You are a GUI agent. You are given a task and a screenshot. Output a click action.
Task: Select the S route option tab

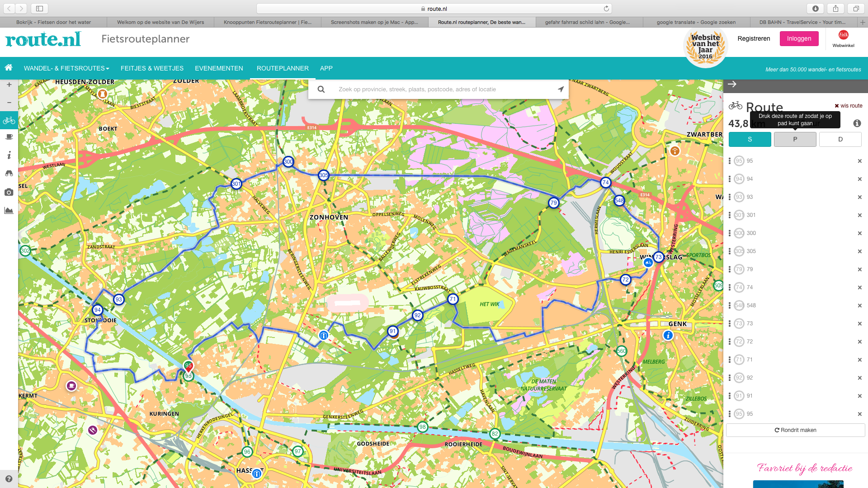click(x=750, y=139)
